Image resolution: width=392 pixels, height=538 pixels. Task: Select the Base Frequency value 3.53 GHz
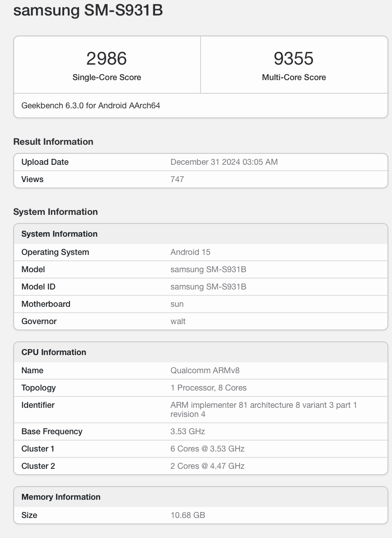tap(187, 431)
